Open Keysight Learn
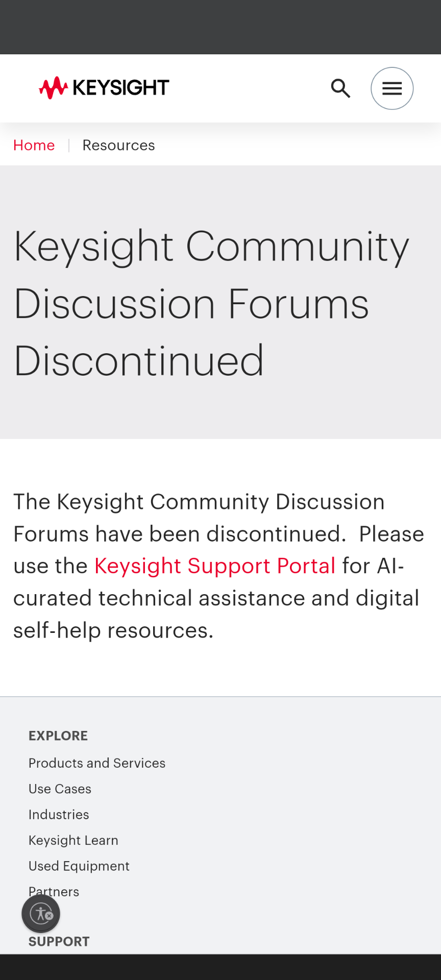The width and height of the screenshot is (441, 980). [73, 841]
